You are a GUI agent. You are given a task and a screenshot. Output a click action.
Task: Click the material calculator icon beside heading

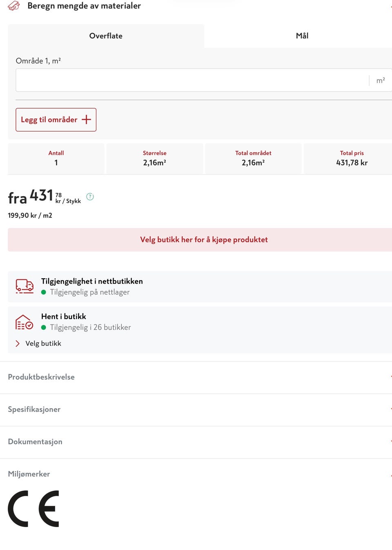(x=14, y=6)
